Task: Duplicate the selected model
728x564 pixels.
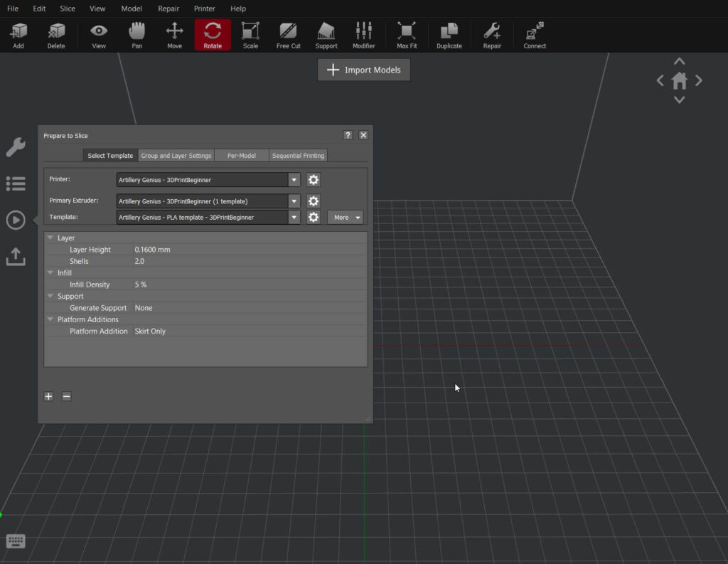Action: 449,33
